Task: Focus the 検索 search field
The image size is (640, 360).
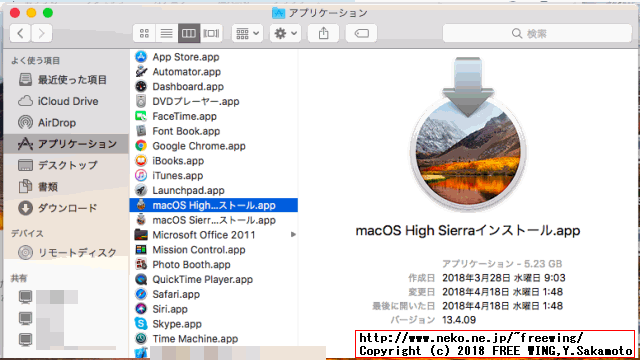Action: click(x=537, y=33)
